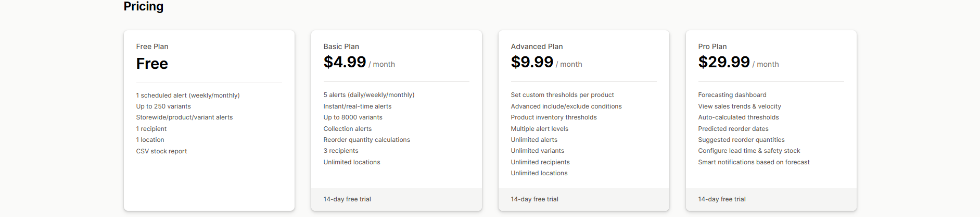Click Forecasting dashboard in Pro Plan

(732, 95)
